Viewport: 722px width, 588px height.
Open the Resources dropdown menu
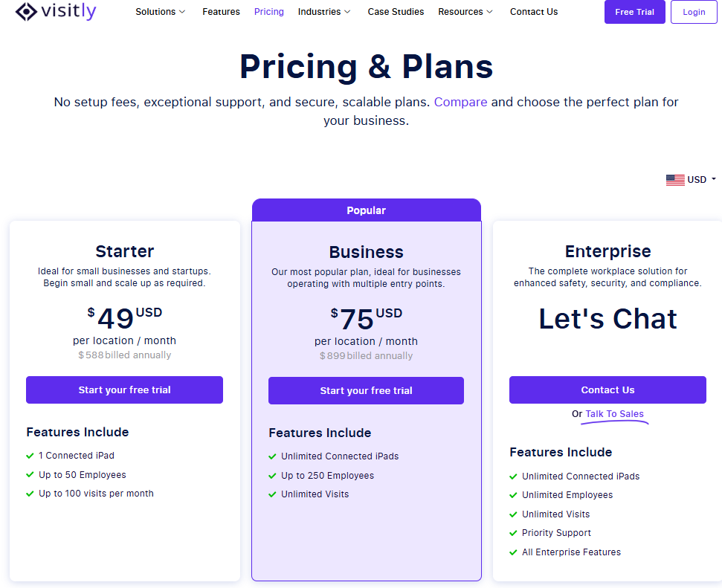tap(465, 12)
